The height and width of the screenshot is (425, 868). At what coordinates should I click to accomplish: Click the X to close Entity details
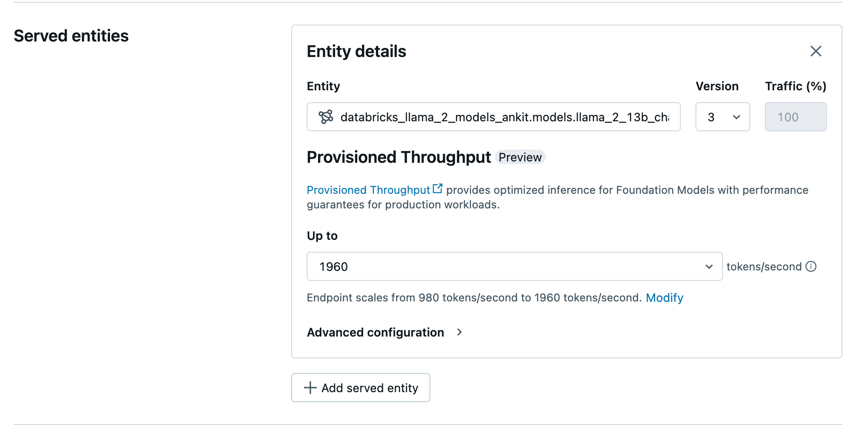tap(816, 52)
